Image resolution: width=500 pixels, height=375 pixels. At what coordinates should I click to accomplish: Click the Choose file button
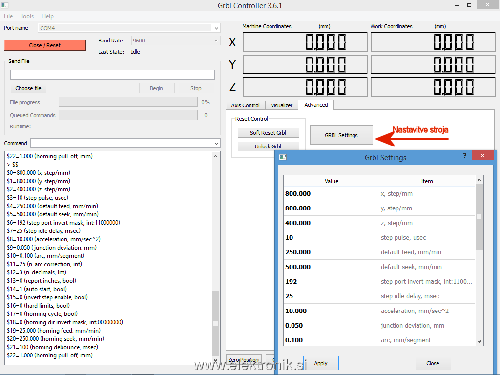[x=29, y=88]
